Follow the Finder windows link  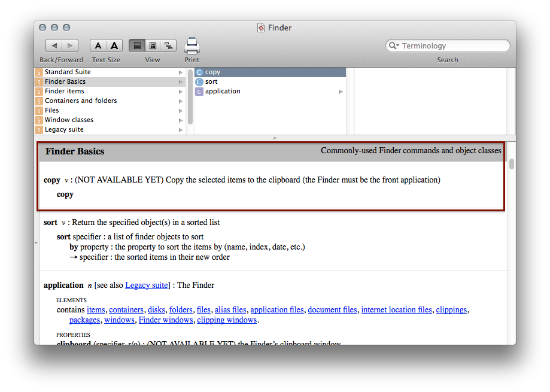point(166,320)
